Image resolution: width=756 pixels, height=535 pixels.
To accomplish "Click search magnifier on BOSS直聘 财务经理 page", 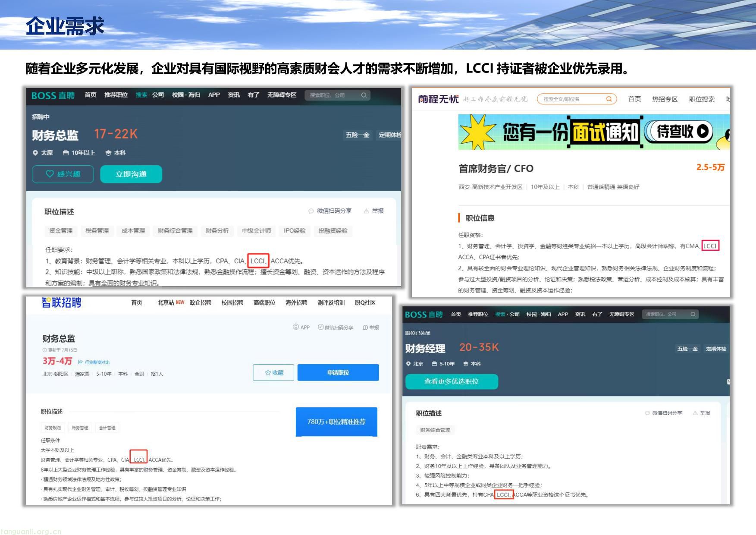I will pos(693,314).
